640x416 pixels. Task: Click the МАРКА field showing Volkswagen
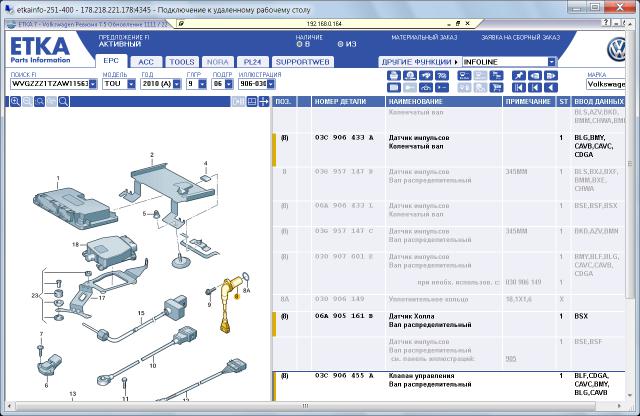(x=606, y=84)
